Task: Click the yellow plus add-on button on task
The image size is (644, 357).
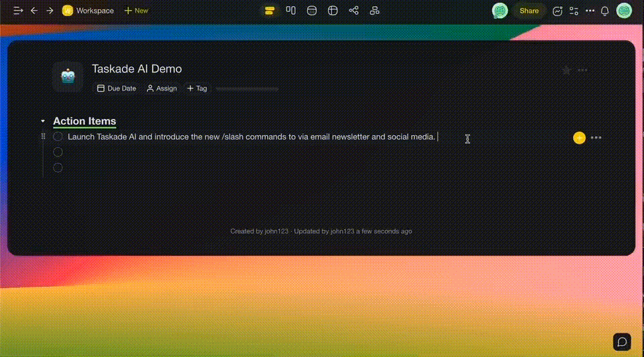Action: pyautogui.click(x=580, y=138)
